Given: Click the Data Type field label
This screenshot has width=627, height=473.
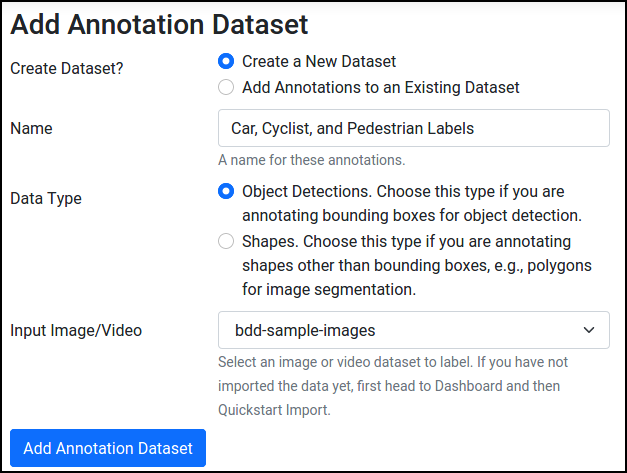Looking at the screenshot, I should [x=46, y=198].
